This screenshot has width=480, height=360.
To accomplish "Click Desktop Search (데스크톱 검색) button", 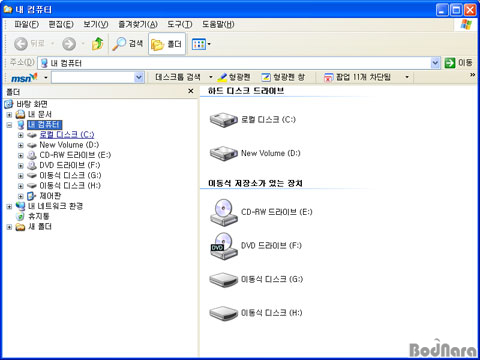I will [x=178, y=77].
